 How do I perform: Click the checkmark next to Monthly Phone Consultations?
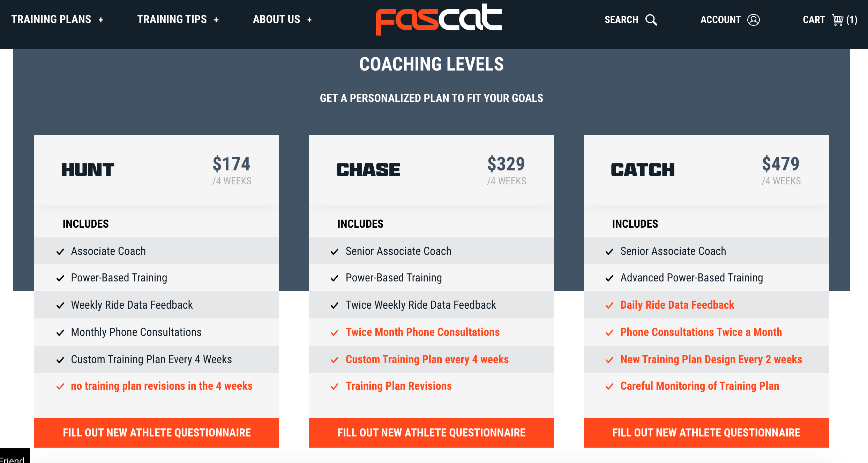click(x=60, y=332)
